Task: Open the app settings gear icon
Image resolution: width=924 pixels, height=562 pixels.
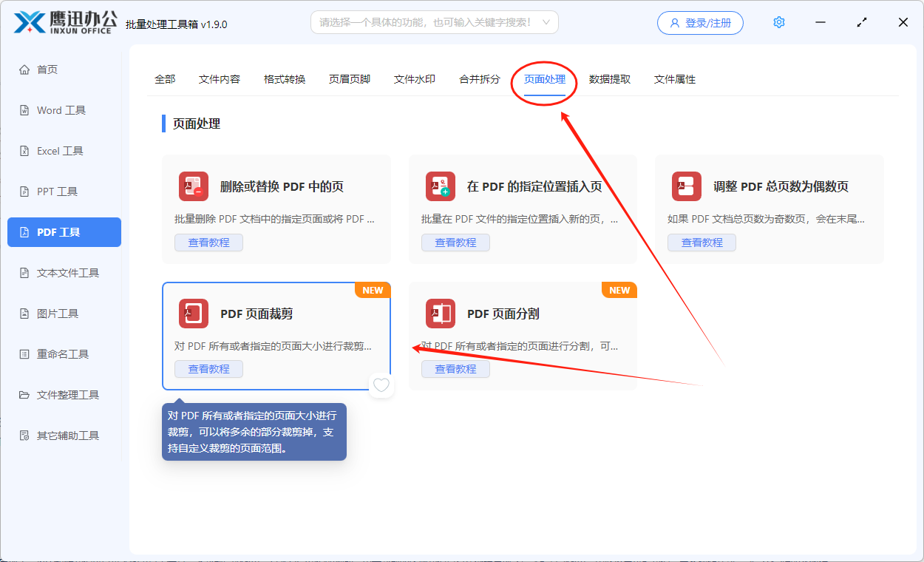Action: pos(778,22)
